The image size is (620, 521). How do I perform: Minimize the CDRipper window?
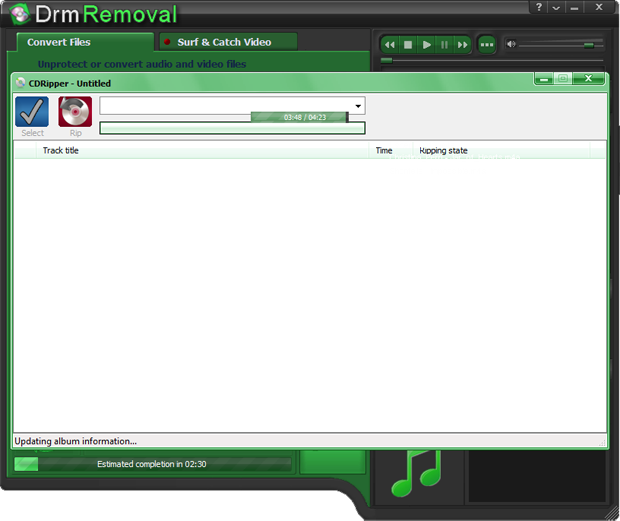click(544, 79)
